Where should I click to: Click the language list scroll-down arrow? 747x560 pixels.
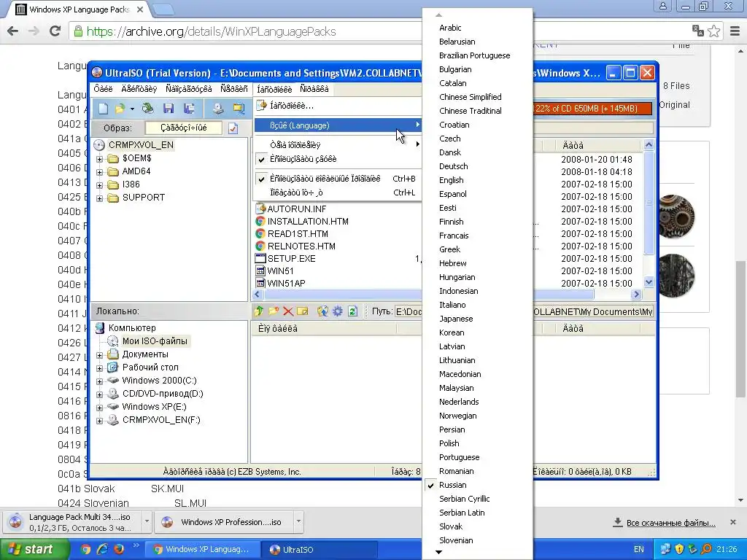(438, 553)
